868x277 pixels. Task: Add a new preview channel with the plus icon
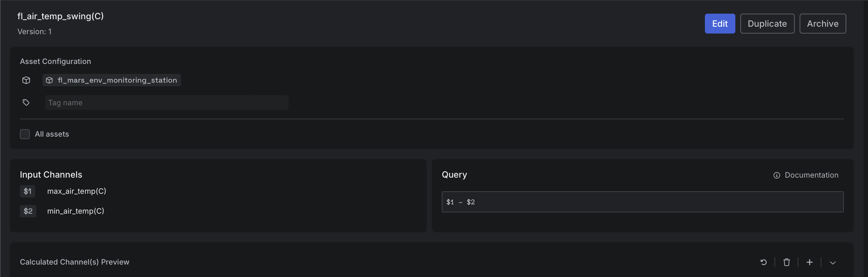click(809, 262)
